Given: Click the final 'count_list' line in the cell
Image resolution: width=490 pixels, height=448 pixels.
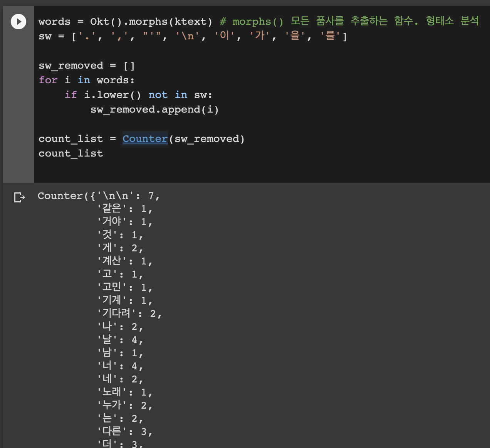Looking at the screenshot, I should (x=71, y=153).
